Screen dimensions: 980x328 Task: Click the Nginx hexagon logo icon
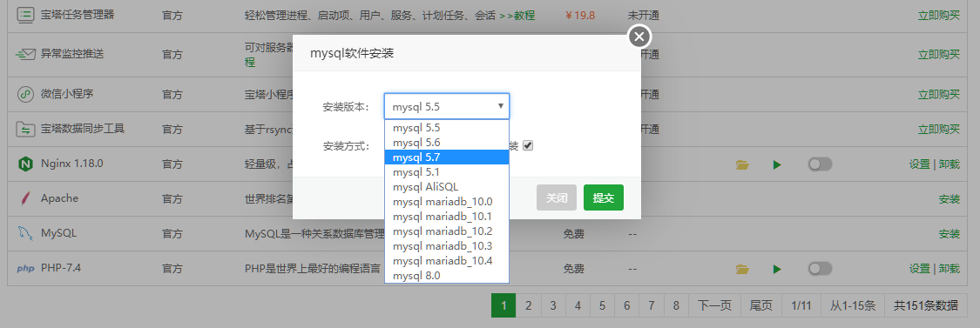click(x=25, y=164)
